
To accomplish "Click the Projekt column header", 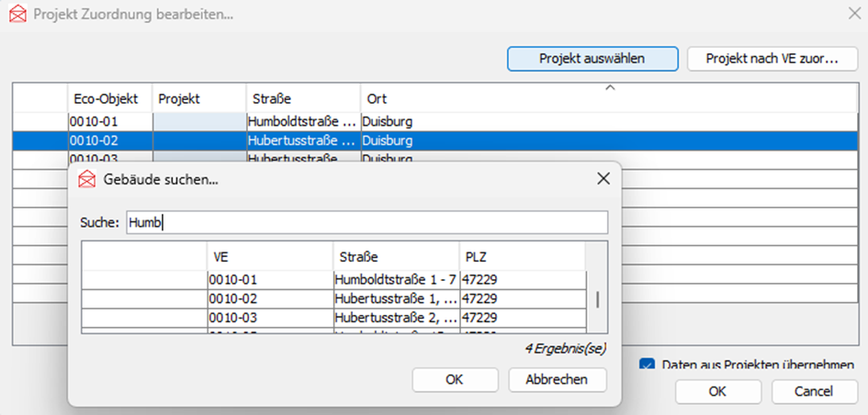I will point(198,98).
